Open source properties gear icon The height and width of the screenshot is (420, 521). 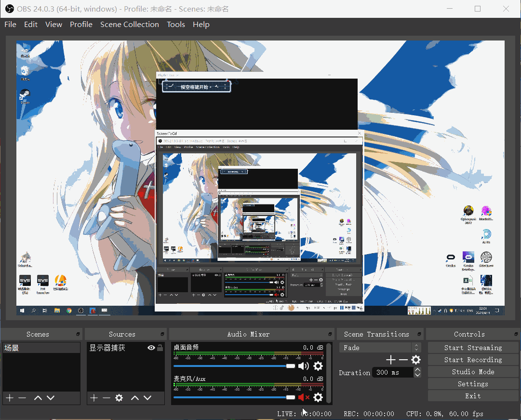point(119,398)
